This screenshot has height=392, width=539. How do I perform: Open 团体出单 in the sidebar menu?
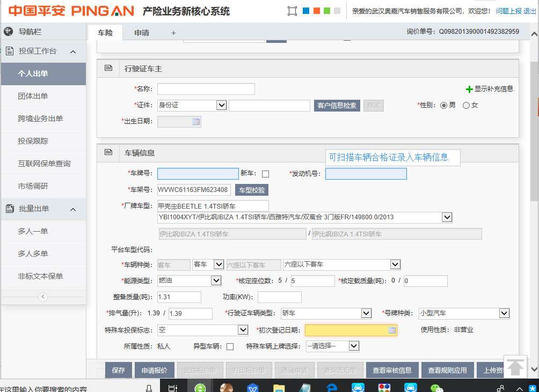pos(33,96)
